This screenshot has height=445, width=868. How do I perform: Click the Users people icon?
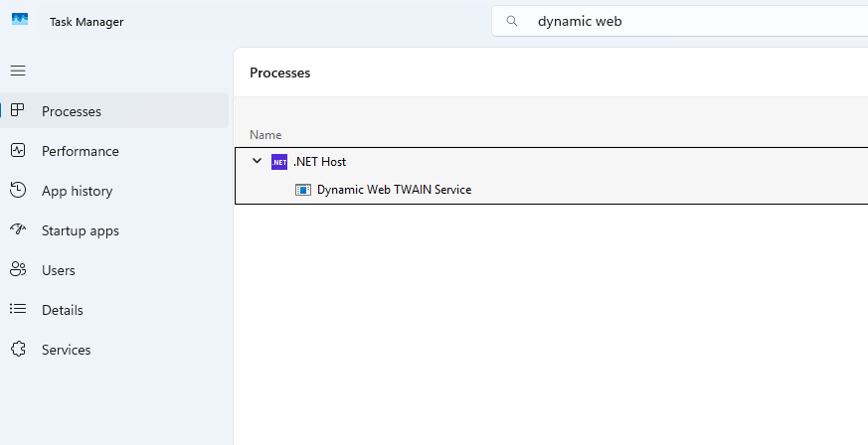click(x=18, y=269)
